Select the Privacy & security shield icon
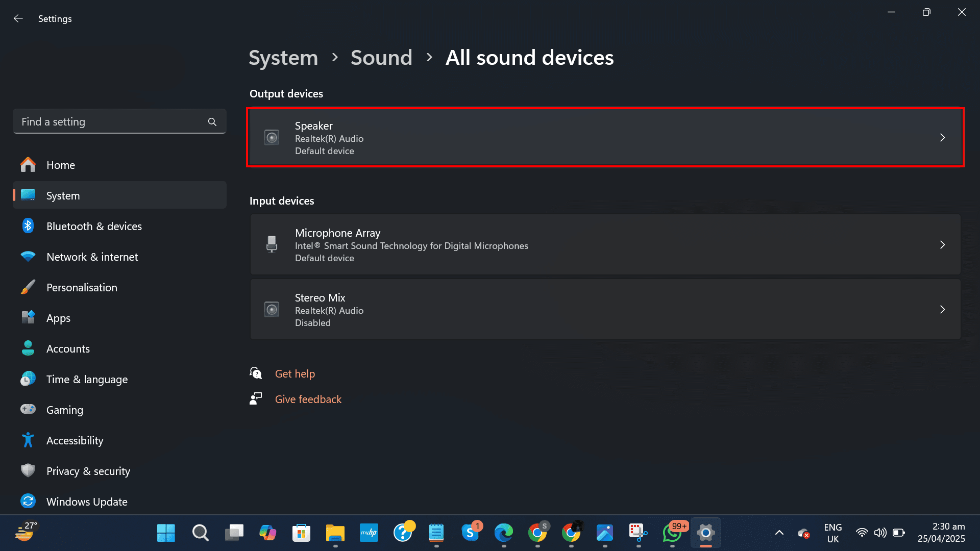Screen dimensions: 980x551 click(28, 471)
